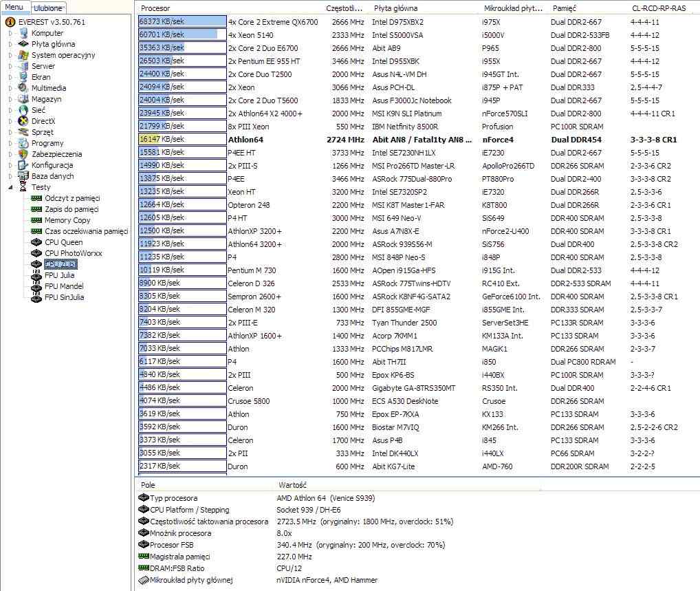This screenshot has height=591, width=700.
Task: Select the 4x Xeon 5140 row
Action: click(418, 35)
